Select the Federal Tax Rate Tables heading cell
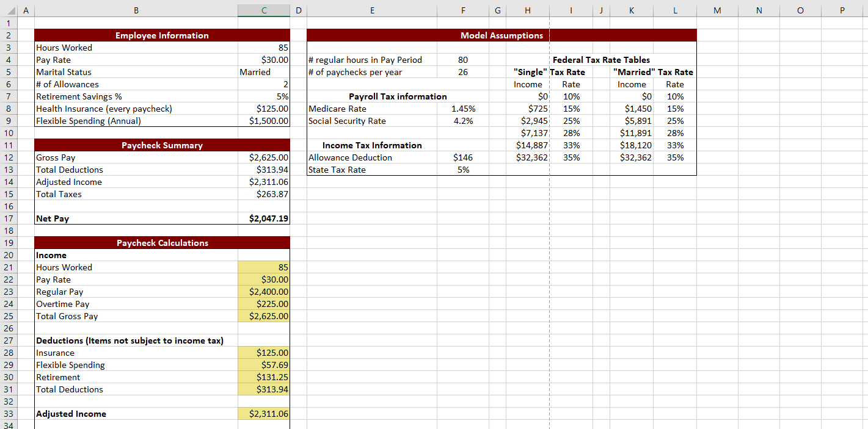The height and width of the screenshot is (429, 868). (x=602, y=60)
